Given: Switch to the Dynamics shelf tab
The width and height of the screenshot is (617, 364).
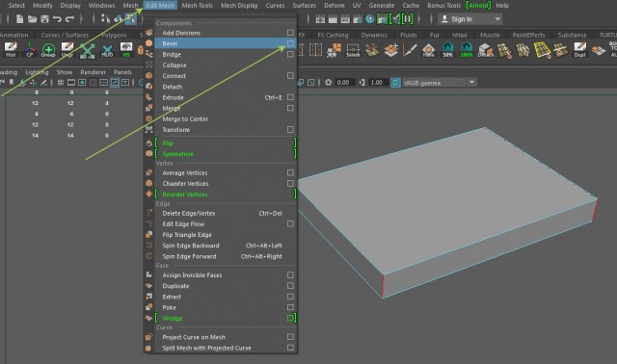Looking at the screenshot, I should pos(374,35).
